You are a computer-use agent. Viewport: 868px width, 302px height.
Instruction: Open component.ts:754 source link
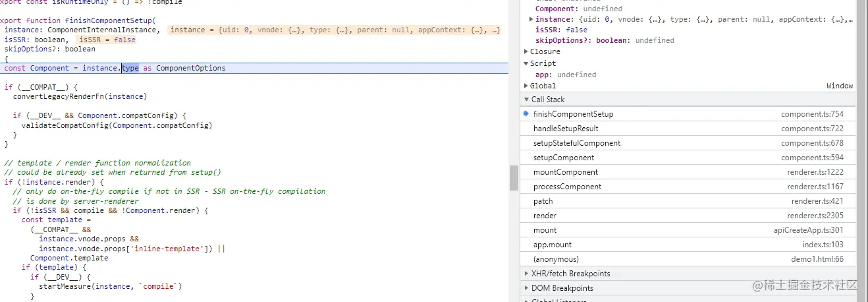coord(812,114)
